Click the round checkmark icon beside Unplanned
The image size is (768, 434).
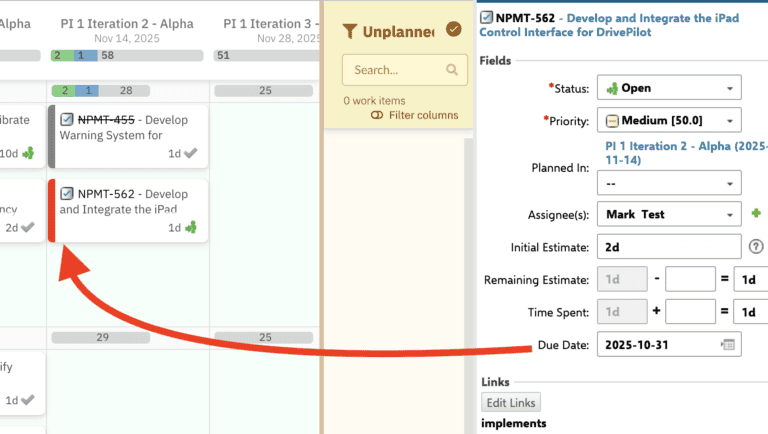pyautogui.click(x=454, y=29)
